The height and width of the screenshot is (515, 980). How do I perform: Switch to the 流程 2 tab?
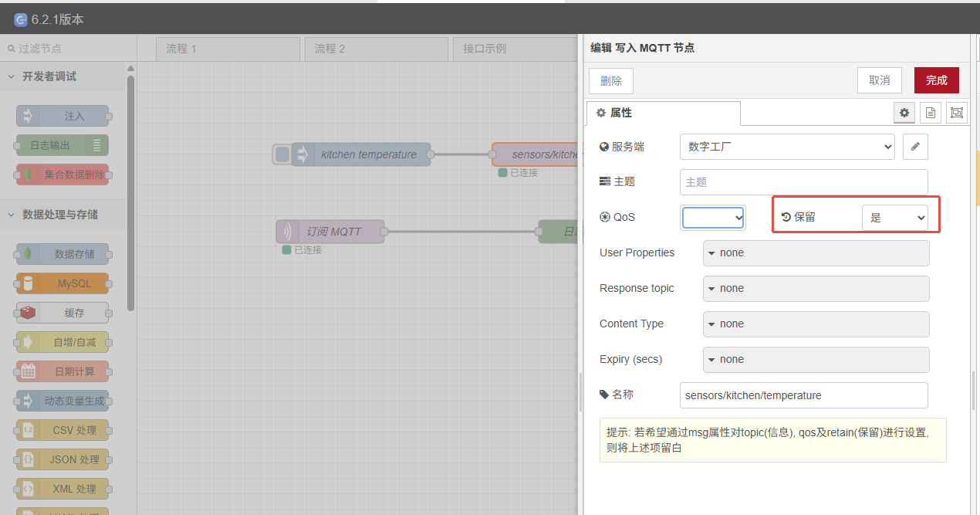(x=376, y=48)
